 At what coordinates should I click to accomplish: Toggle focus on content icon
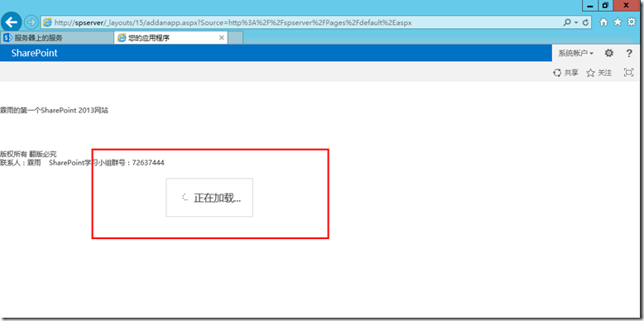(628, 73)
